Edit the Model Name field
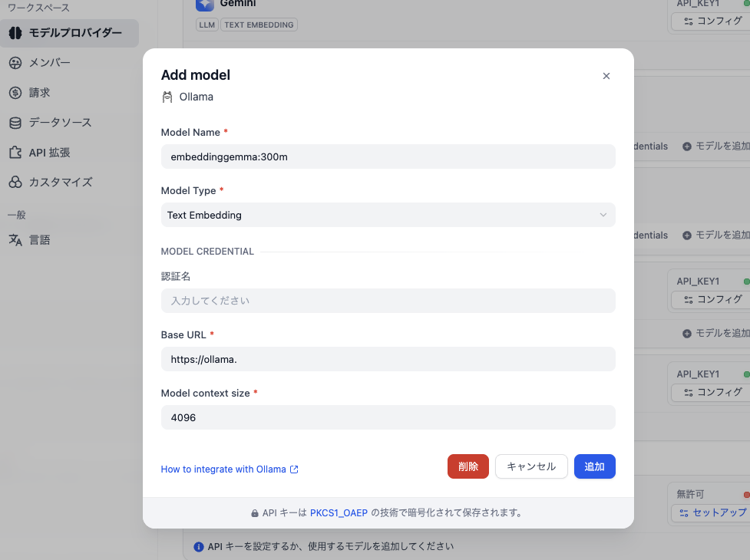750x560 pixels. 388,156
